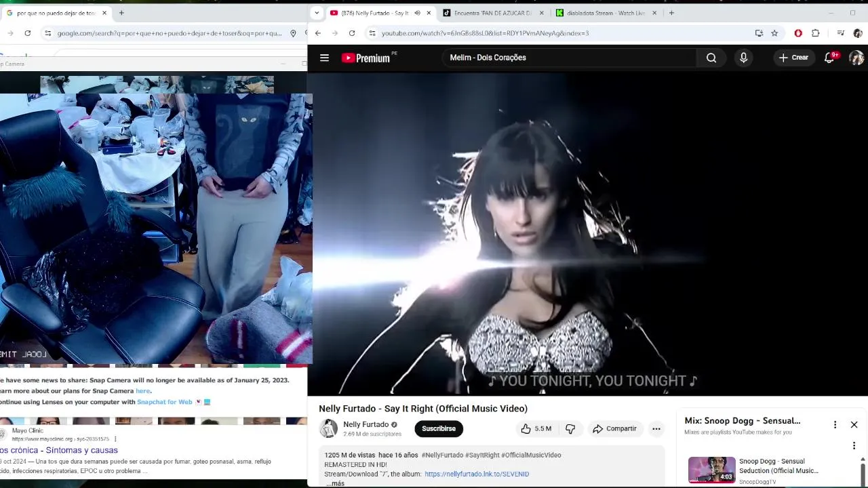The image size is (868, 488).
Task: Click YouTube search box showing Melim - Dois Corações
Action: point(570,58)
